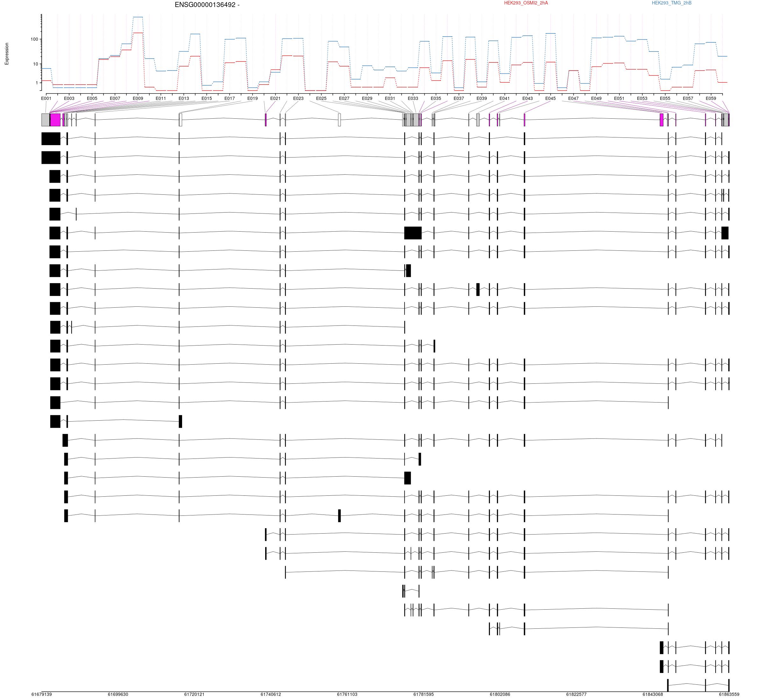
Task: Click exon label E011
Action: coord(161,99)
